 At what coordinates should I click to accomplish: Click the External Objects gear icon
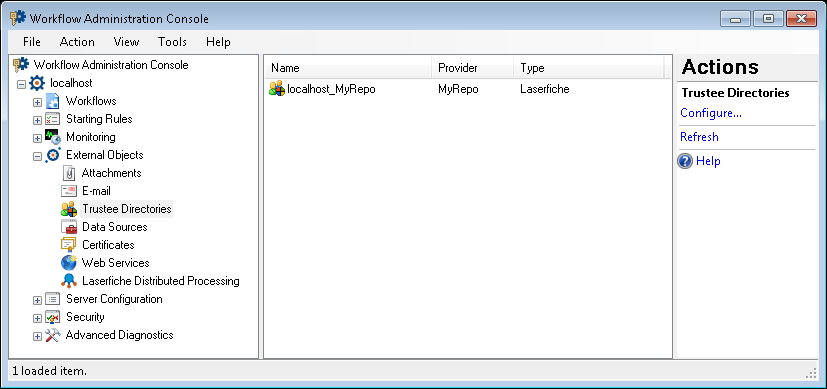point(53,155)
